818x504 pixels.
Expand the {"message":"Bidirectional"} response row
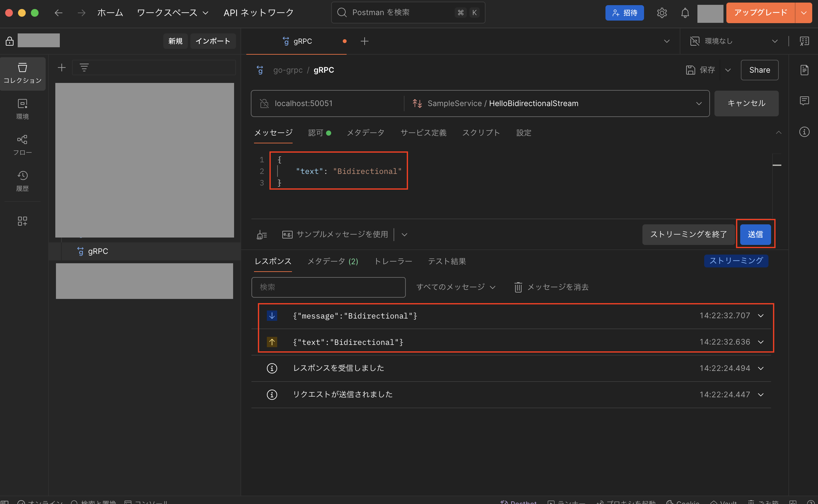pyautogui.click(x=761, y=315)
